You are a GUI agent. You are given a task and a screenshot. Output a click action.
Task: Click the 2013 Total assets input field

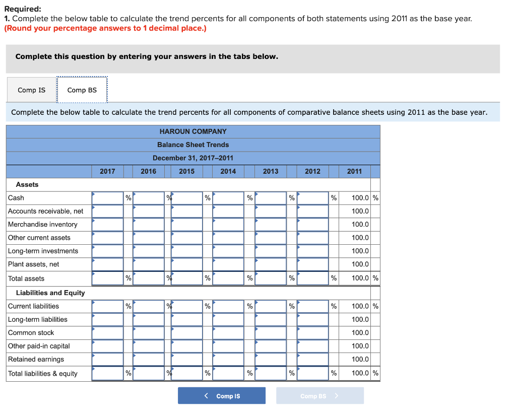tap(270, 278)
